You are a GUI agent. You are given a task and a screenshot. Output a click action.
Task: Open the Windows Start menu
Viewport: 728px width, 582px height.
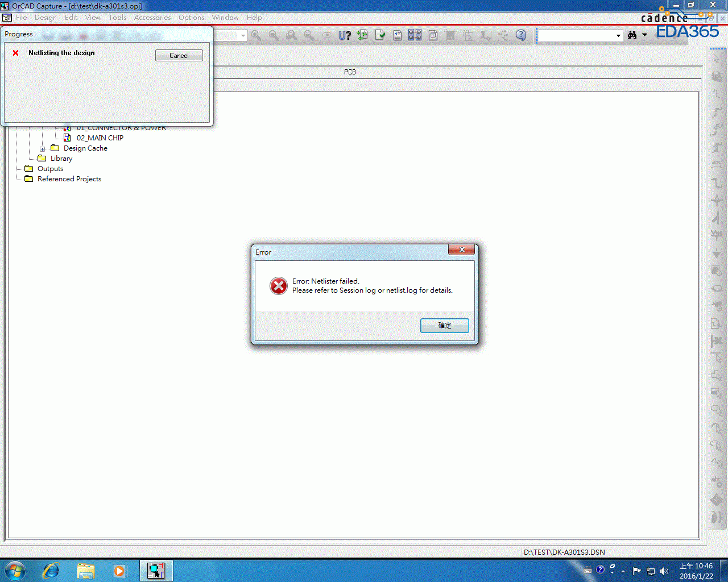15,571
